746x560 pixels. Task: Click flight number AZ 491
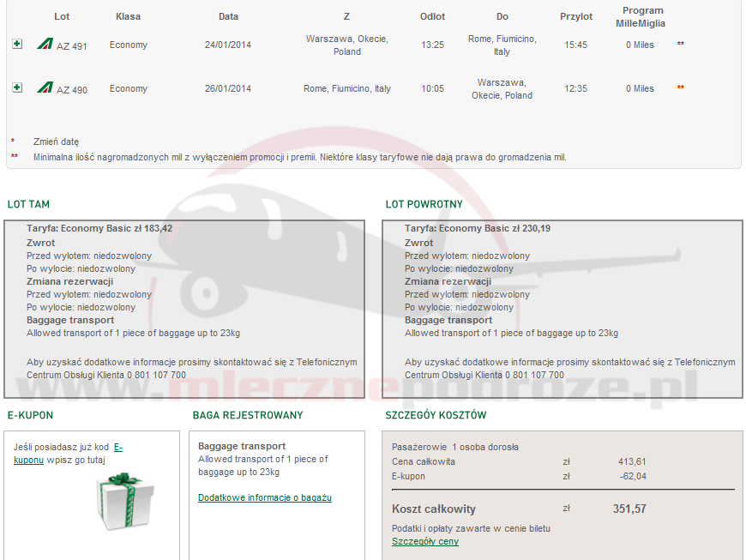72,46
